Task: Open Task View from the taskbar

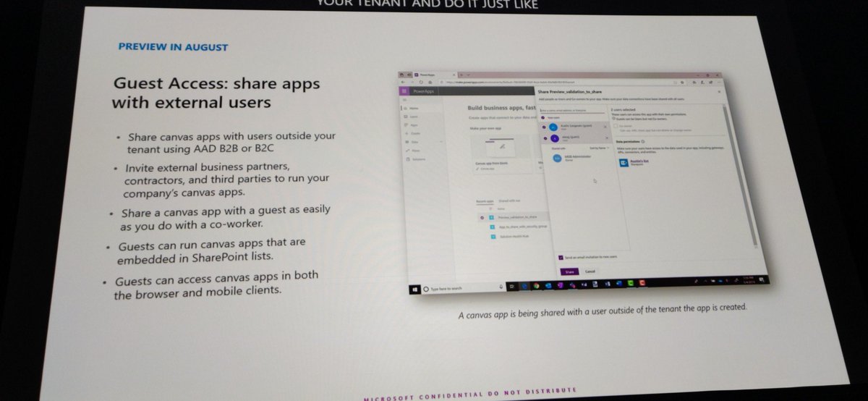Action: (511, 286)
